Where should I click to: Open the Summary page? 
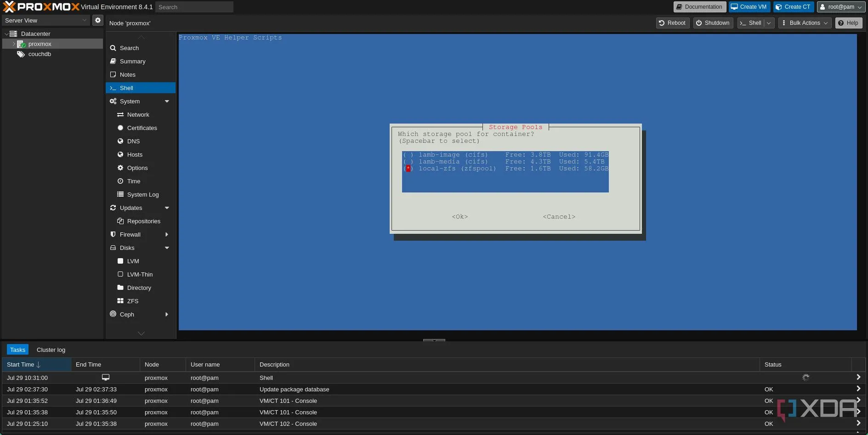[x=132, y=61]
